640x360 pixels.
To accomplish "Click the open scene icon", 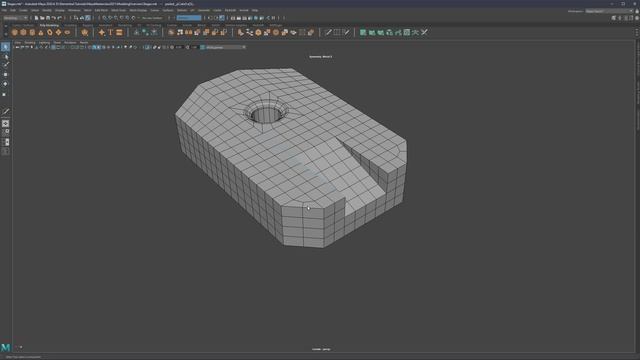I will pos(42,18).
